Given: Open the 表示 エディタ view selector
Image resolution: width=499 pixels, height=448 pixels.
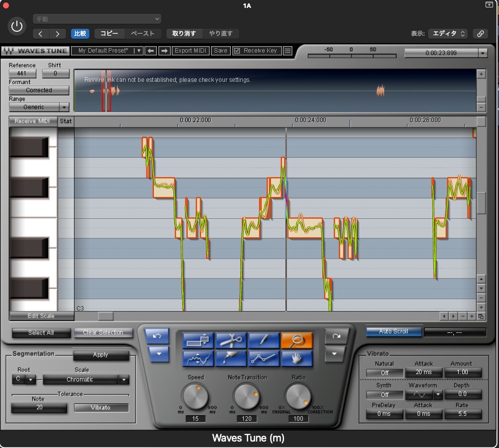Looking at the screenshot, I should [448, 34].
